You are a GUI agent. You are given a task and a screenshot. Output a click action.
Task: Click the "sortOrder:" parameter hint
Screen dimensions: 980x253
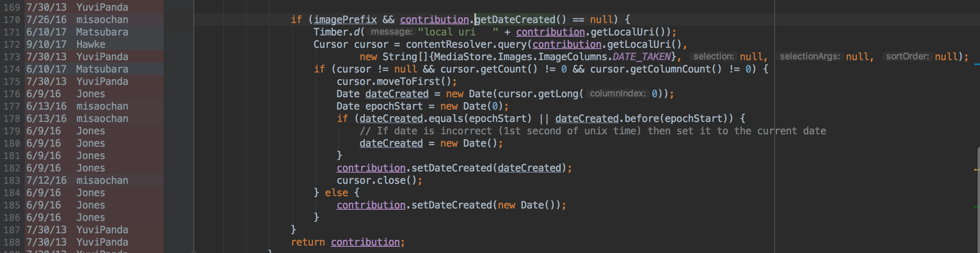(907, 56)
